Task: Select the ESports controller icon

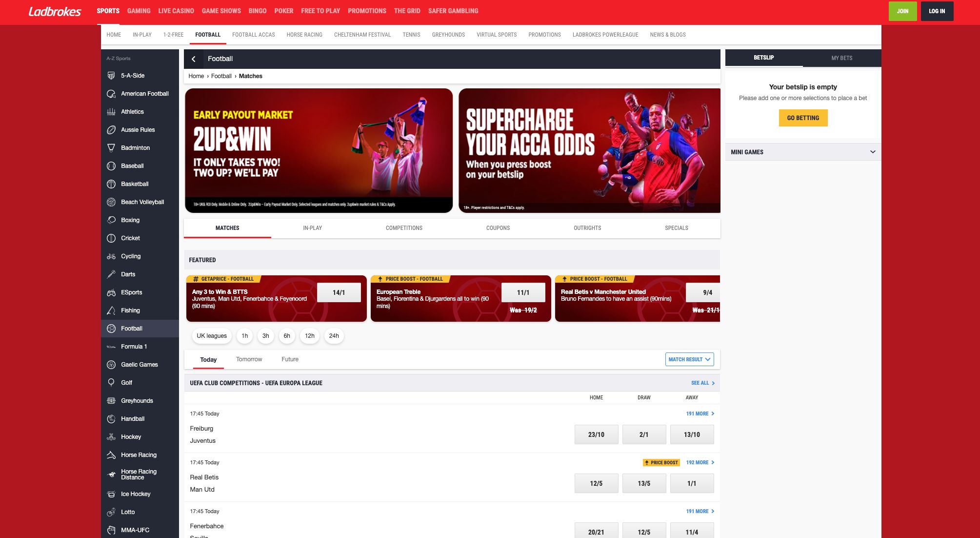Action: 111,292
